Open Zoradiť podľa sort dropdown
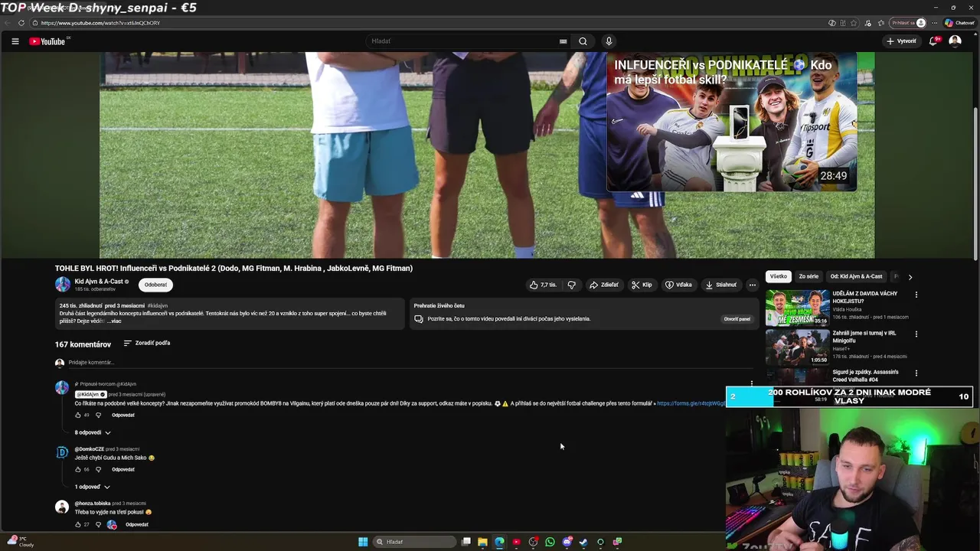 tap(147, 343)
